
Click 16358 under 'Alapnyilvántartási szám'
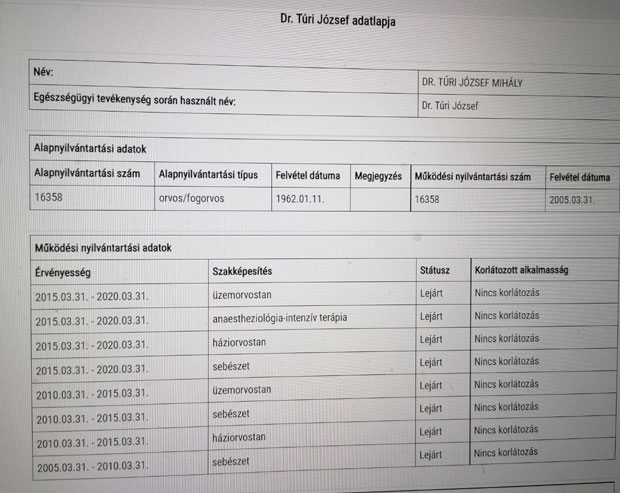[x=49, y=197]
